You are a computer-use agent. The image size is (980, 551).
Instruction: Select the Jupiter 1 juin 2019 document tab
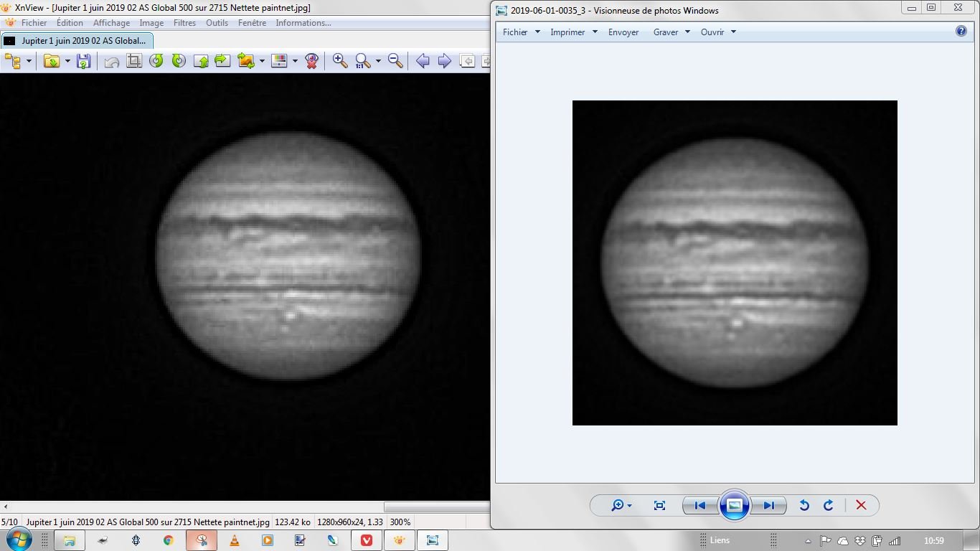click(x=77, y=41)
